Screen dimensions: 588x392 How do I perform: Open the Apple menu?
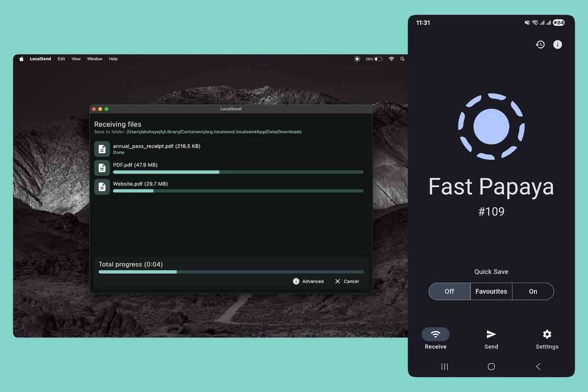22,59
